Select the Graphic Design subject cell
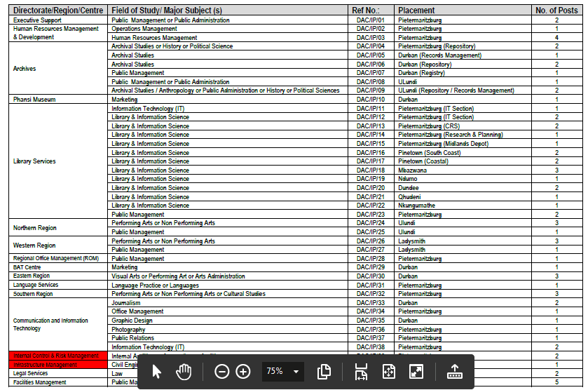 coord(132,321)
